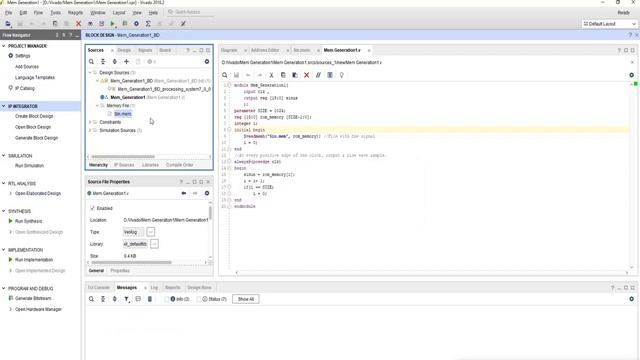Search in the Mem Generation1.v editor
This screenshot has height=360, width=640.
point(224,75)
